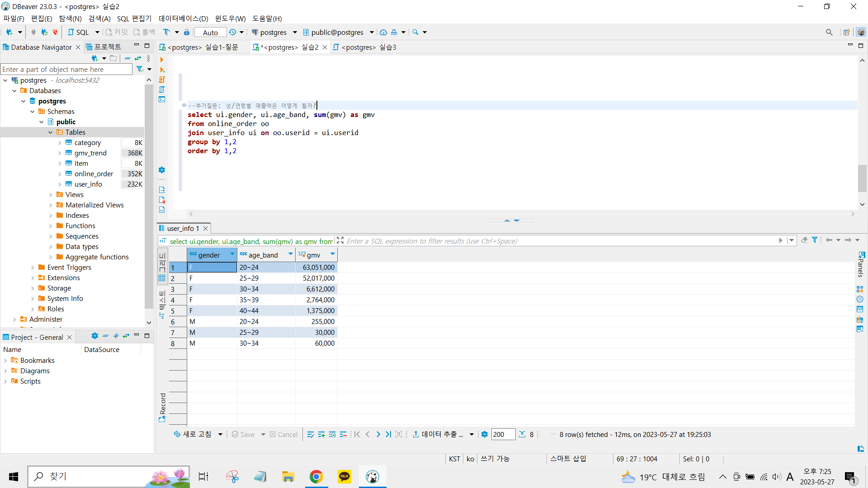Click 새로 고침 refresh button
This screenshot has width=868, height=488.
click(x=193, y=434)
